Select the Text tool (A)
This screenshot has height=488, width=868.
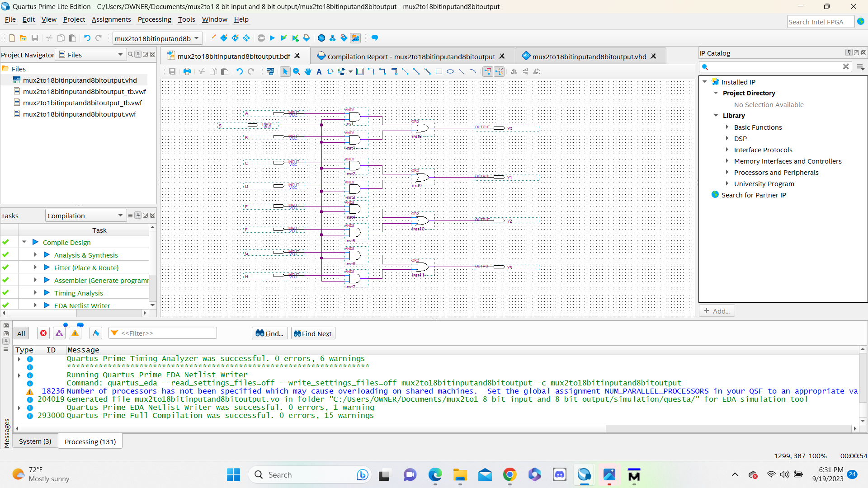tap(319, 71)
